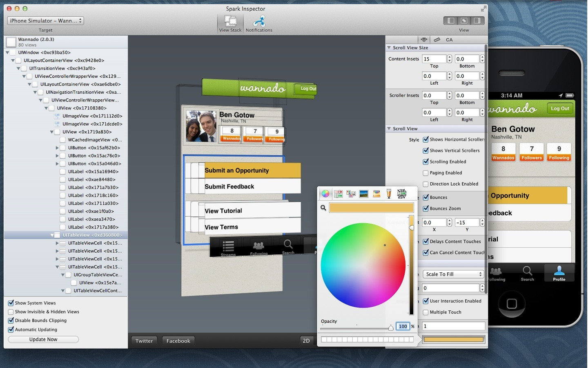This screenshot has width=588, height=368.
Task: Collapse the UITableView tree node
Action: click(52, 235)
